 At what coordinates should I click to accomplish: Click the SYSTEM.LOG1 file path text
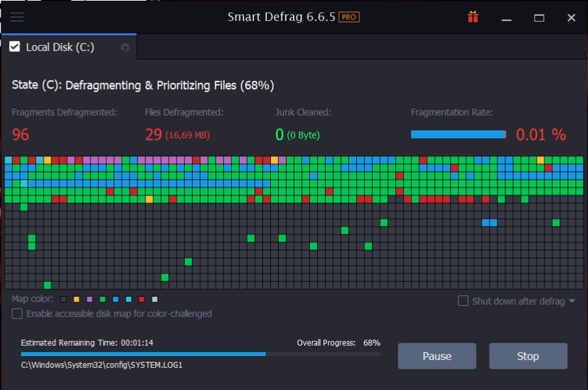[x=102, y=365]
